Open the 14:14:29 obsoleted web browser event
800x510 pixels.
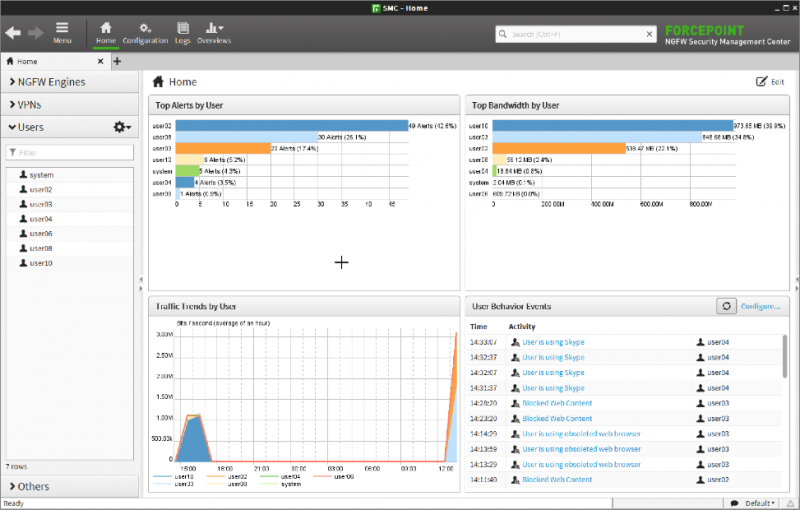(581, 434)
